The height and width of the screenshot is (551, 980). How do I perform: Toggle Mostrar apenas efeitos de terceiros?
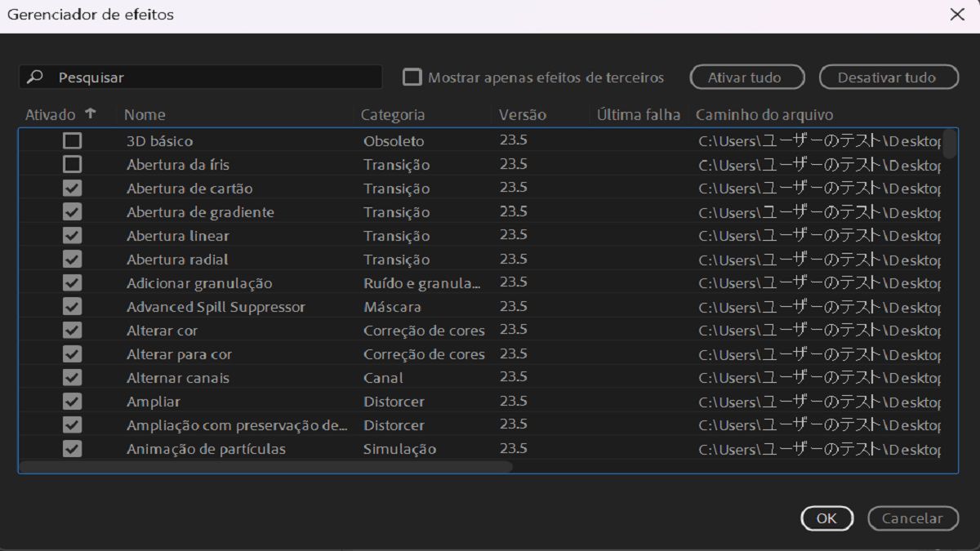(x=413, y=76)
